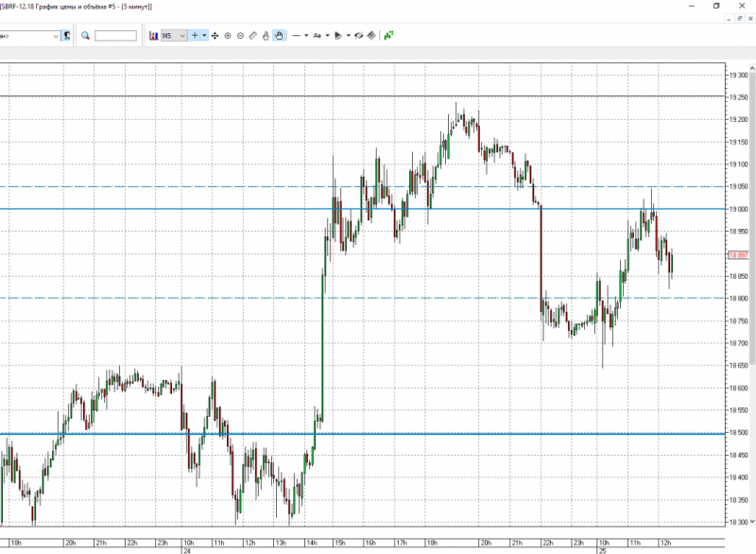Expand the text tool dropdown arrow
The image size is (756, 554).
(x=327, y=36)
